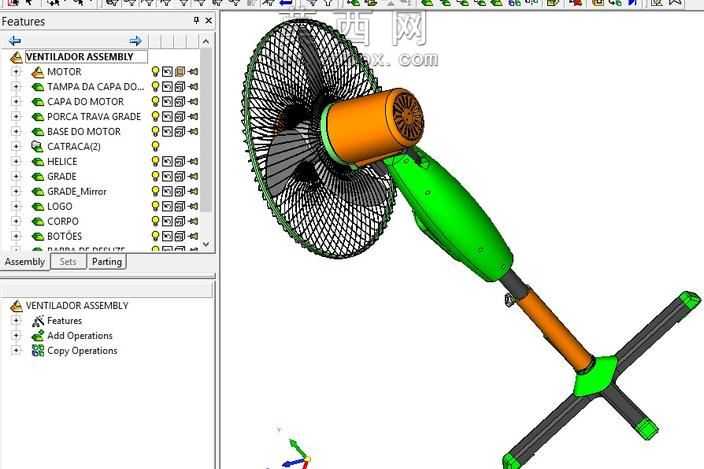Click the pin icon in BASE DO MOTOR row
This screenshot has width=704, height=469.
194,131
